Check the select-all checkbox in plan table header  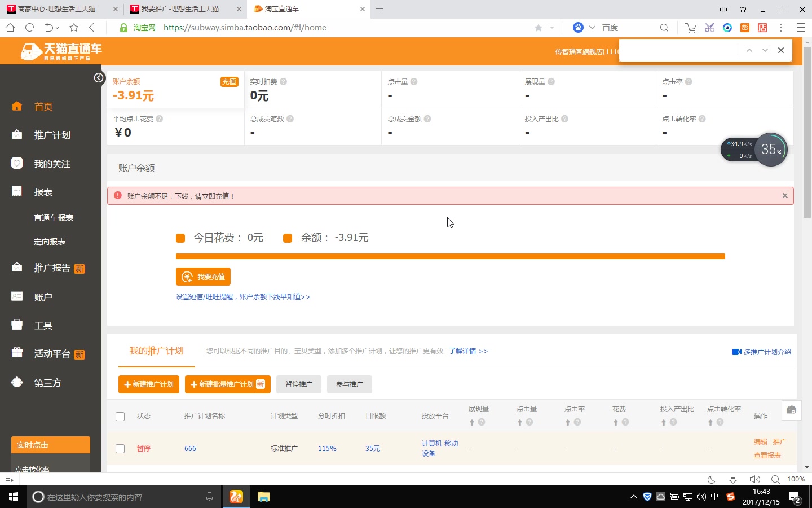[x=120, y=416]
